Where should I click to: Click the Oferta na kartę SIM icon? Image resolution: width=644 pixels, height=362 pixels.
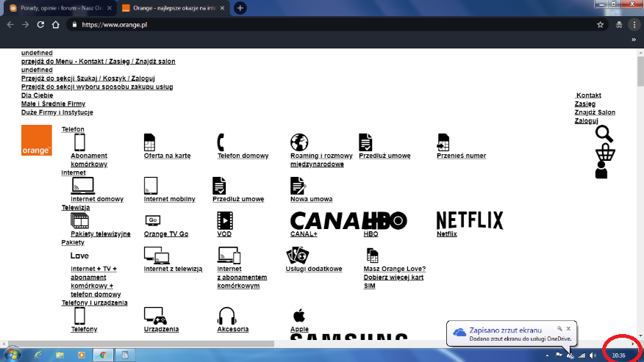pos(149,142)
